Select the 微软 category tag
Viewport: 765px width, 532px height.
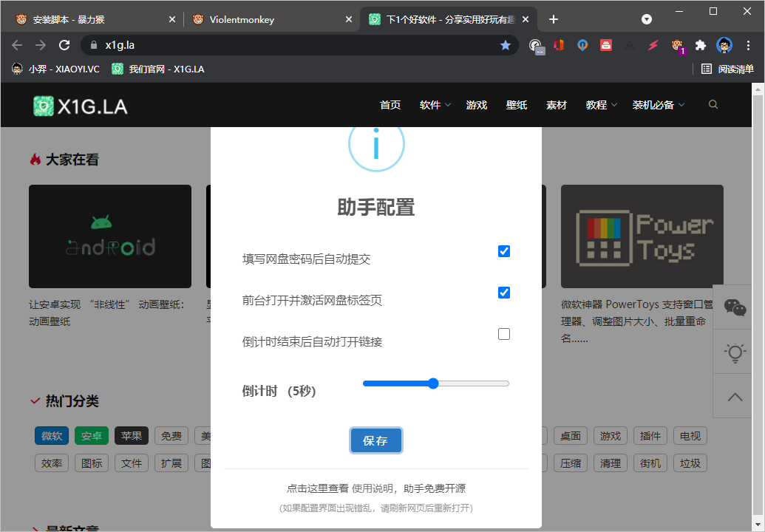pos(52,436)
